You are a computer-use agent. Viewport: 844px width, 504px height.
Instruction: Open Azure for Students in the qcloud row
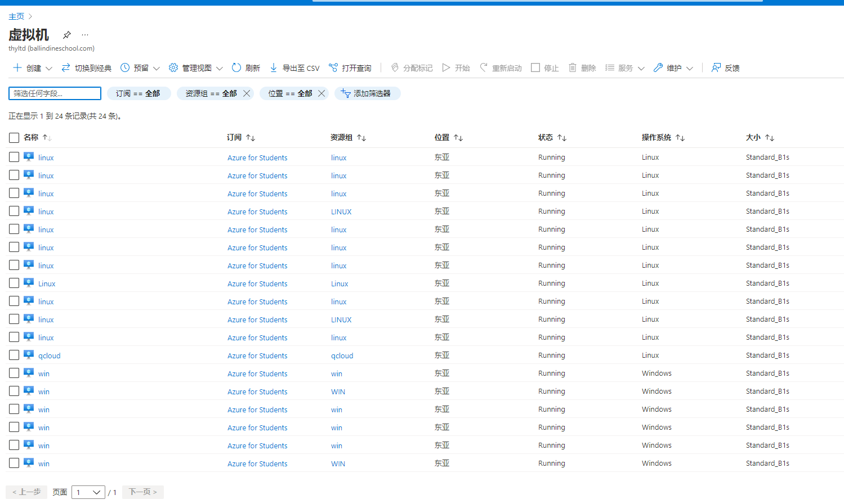[x=257, y=355]
